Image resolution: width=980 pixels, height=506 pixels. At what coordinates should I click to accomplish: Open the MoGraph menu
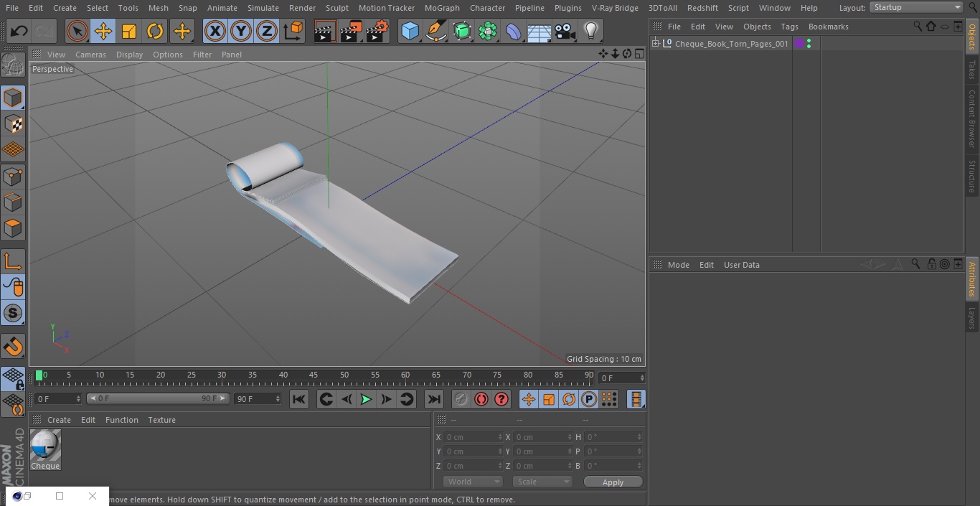pos(442,8)
